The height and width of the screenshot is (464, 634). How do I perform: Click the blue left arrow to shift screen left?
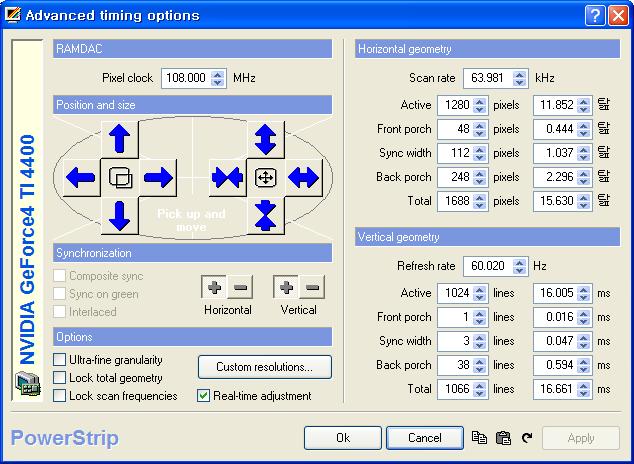tap(80, 178)
